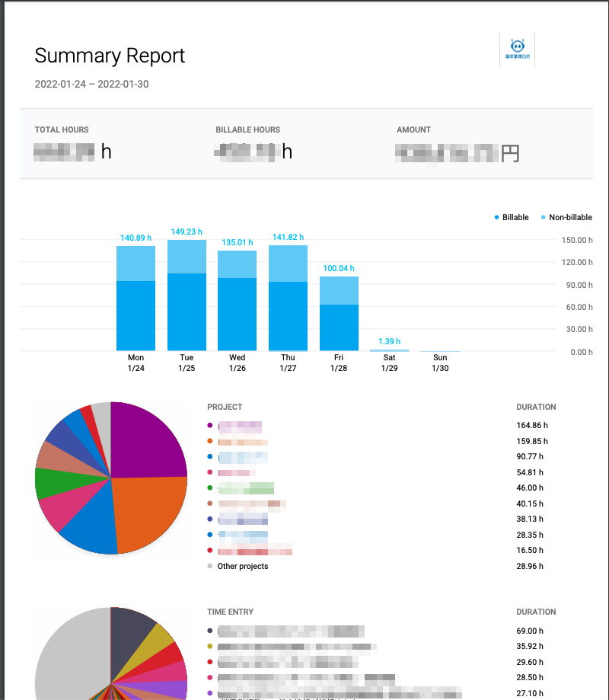Click the robot logo icon in header
The image size is (609, 700).
pyautogui.click(x=517, y=49)
